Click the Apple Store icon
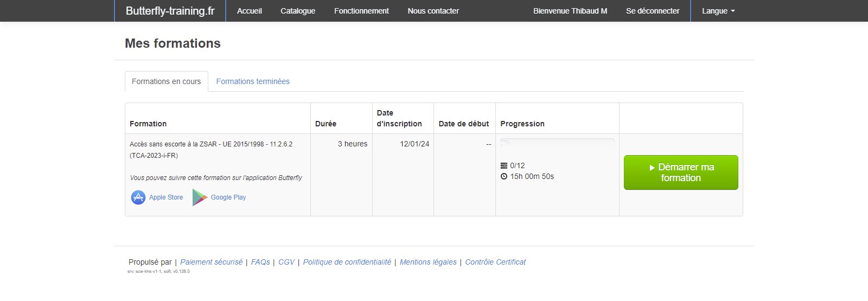 tap(138, 197)
